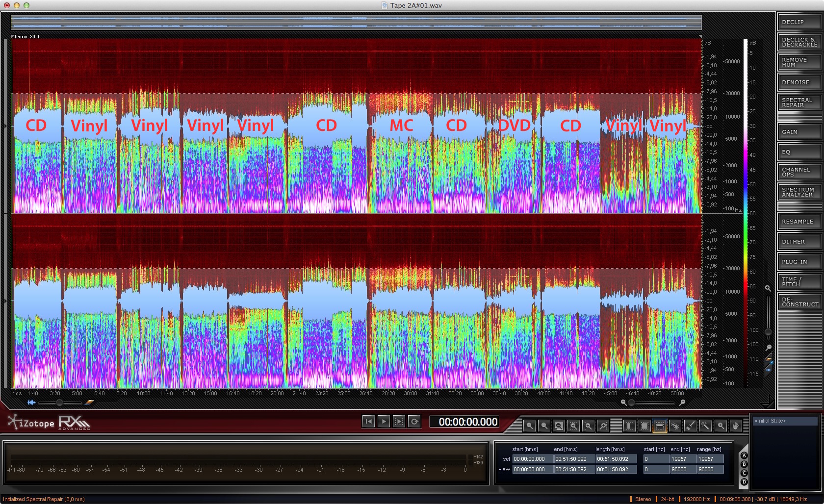Adjust the vertical frequency zoom slider
824x504 pixels.
[x=768, y=317]
